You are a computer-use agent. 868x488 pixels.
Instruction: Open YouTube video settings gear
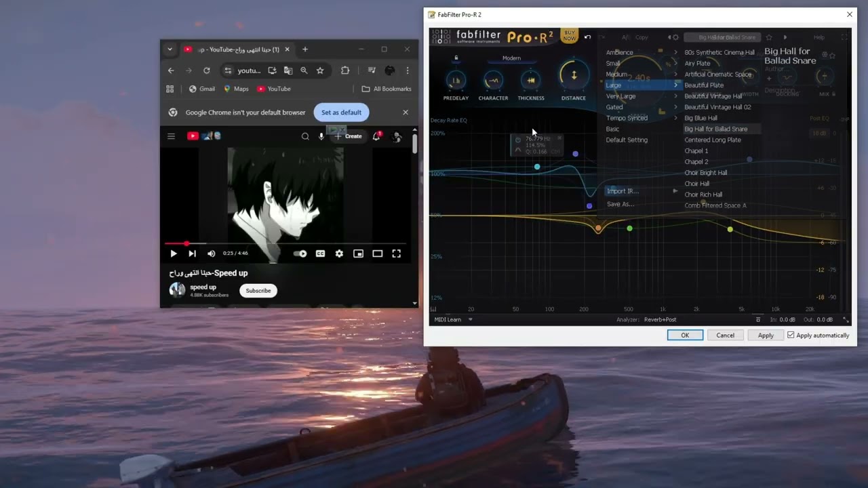[339, 253]
